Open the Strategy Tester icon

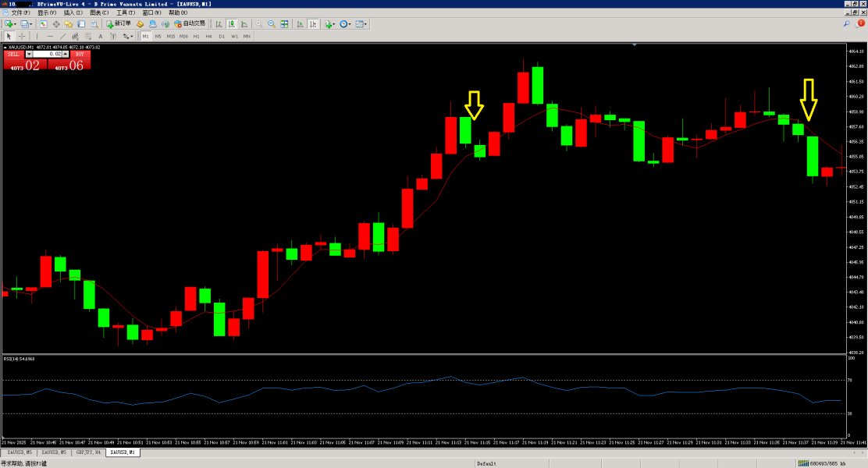coord(94,23)
